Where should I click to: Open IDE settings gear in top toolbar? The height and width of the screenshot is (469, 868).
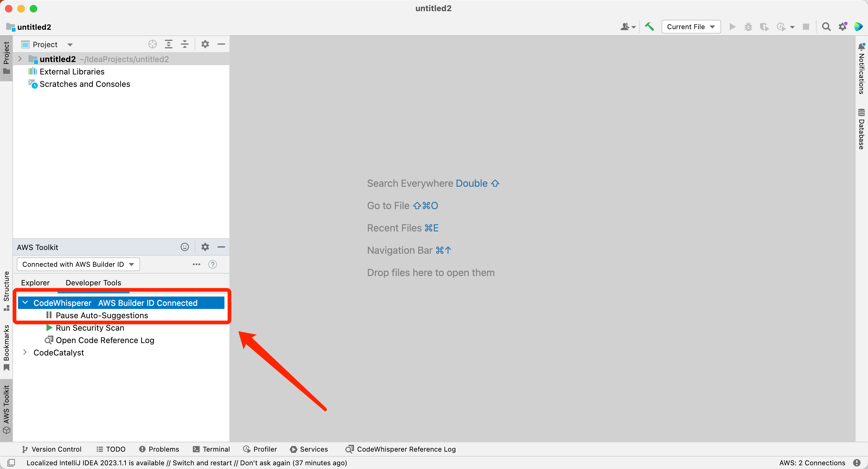click(x=843, y=27)
